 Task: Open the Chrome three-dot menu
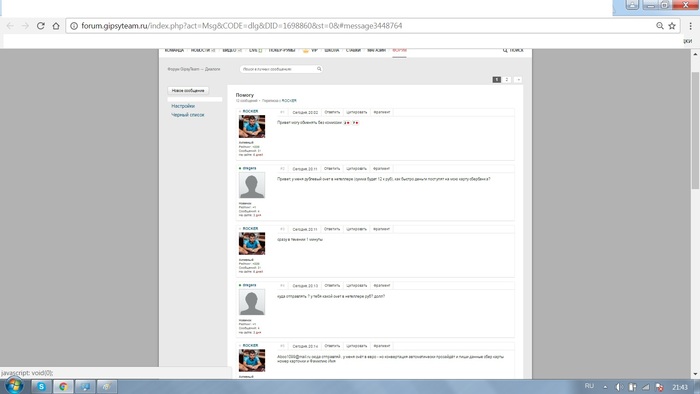tap(690, 26)
